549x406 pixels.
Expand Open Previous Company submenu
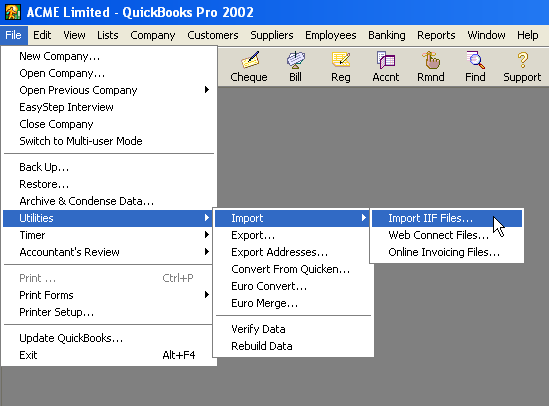109,90
